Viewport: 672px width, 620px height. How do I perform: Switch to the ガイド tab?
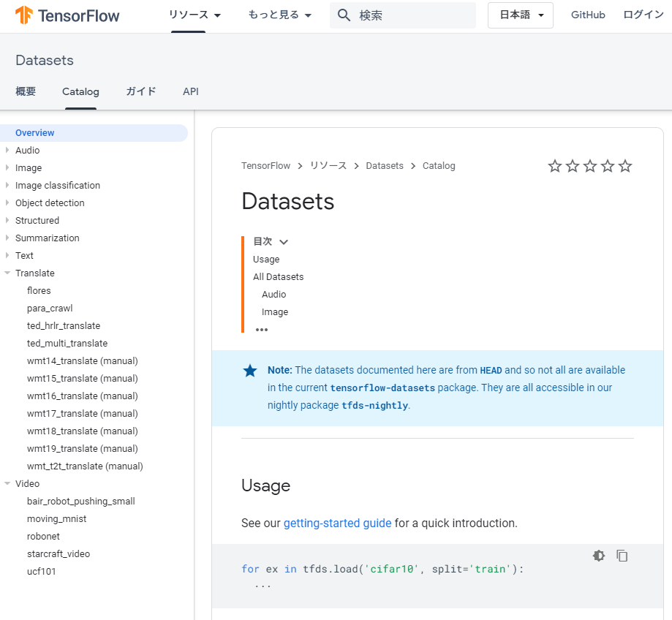coord(140,91)
